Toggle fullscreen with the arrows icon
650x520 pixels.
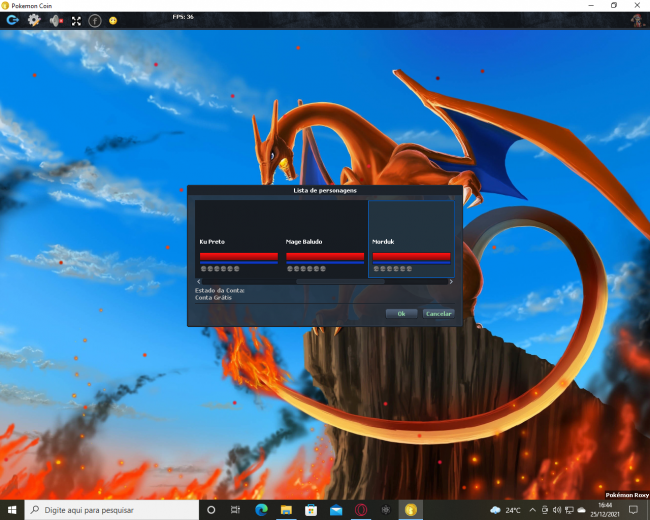point(76,21)
